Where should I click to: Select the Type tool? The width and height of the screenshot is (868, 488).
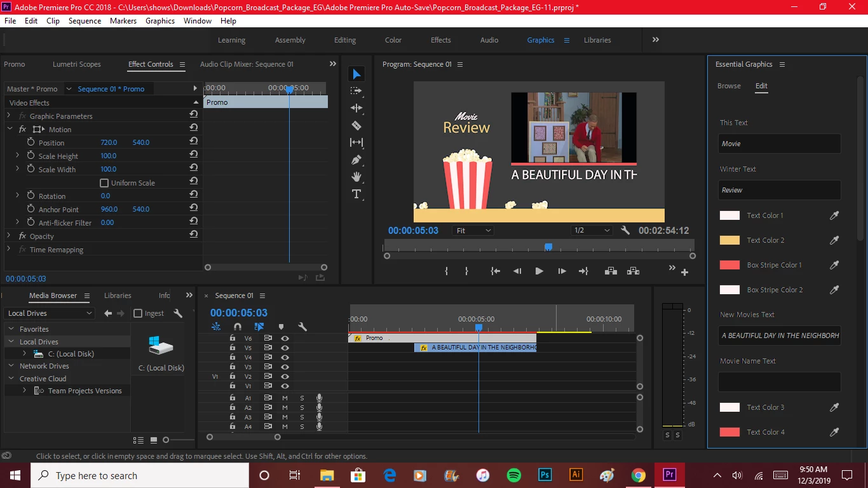pyautogui.click(x=356, y=194)
